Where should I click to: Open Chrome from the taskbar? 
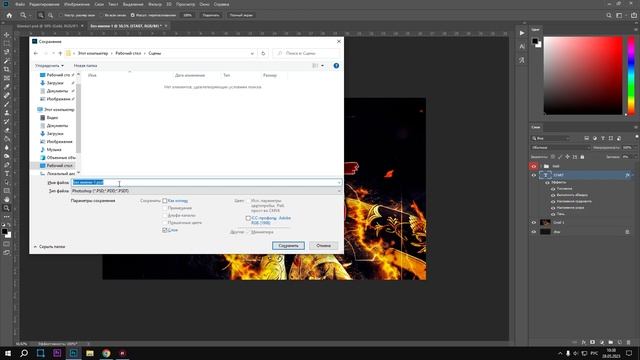106,353
